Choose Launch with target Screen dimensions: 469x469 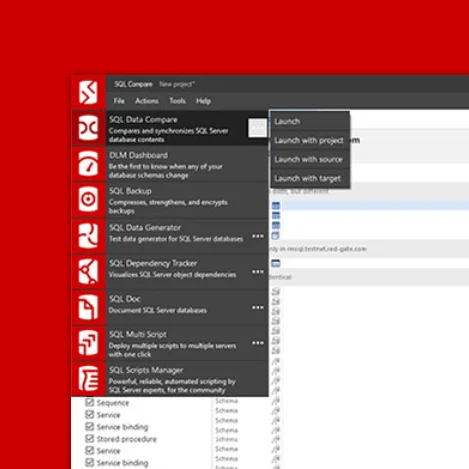click(x=310, y=178)
